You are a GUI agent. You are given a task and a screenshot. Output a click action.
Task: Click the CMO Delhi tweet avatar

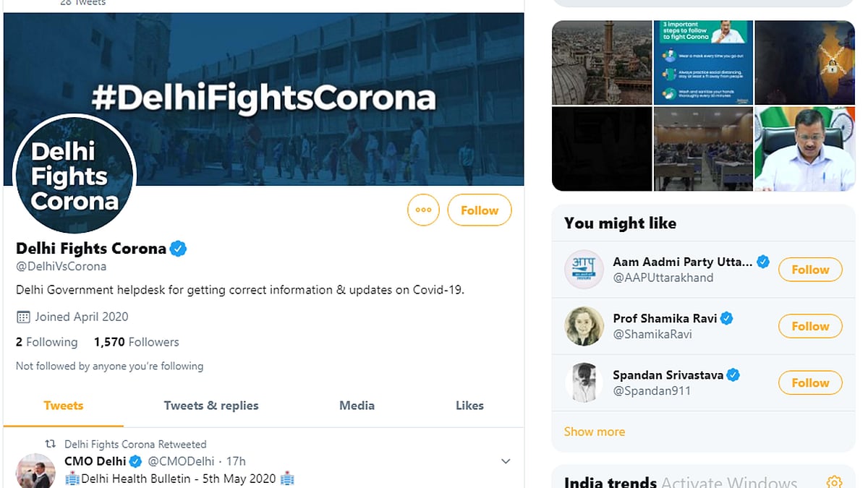click(x=35, y=471)
